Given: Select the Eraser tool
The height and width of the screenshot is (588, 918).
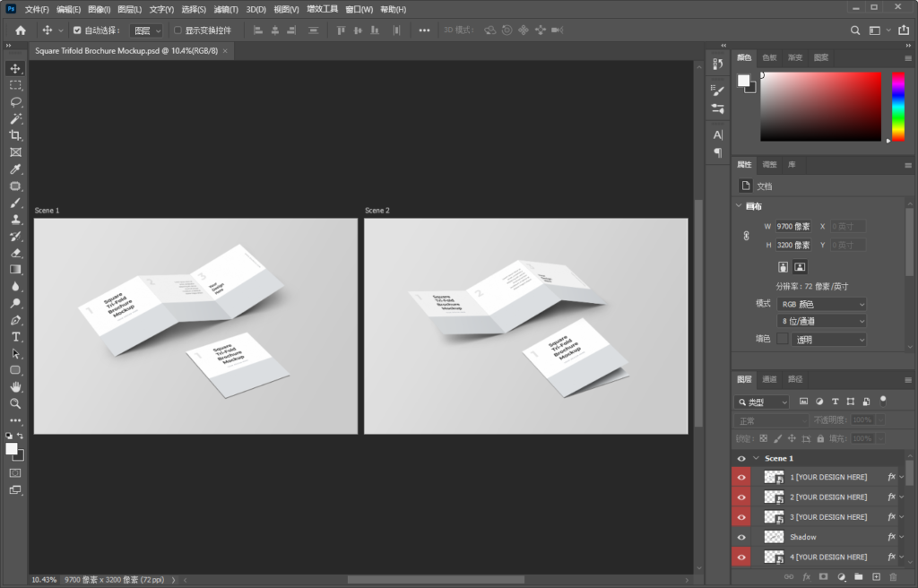Looking at the screenshot, I should click(15, 253).
